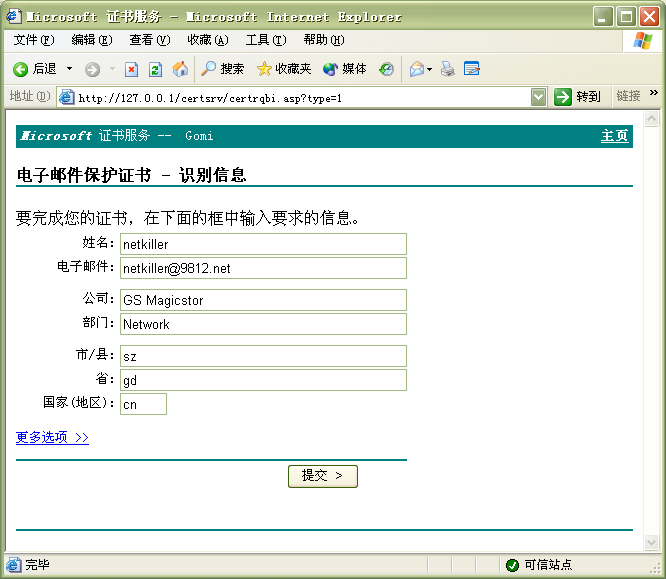This screenshot has width=666, height=579.
Task: Open Favorites (收藏夹) star button
Action: click(x=284, y=69)
